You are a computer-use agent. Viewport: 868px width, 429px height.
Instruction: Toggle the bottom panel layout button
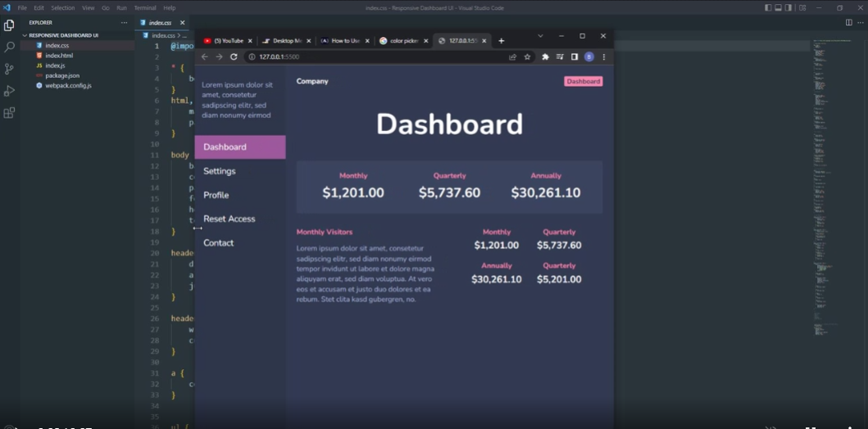click(778, 8)
